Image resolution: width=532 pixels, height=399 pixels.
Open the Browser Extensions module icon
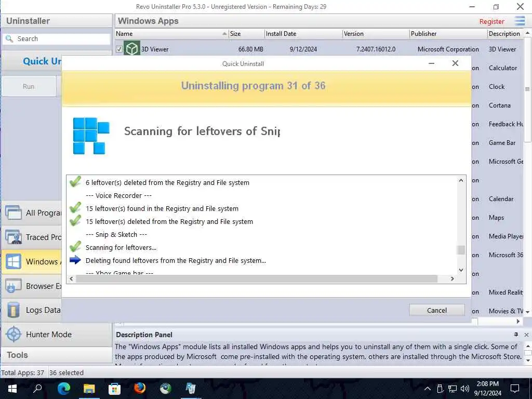14,286
